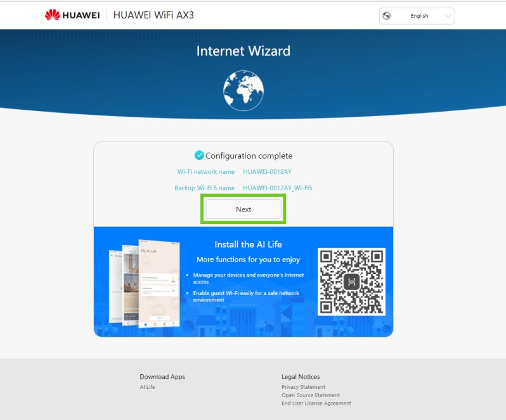Select the HUAWEI-0012AY_Wi-Fi5 backup name text
Screen dimensions: 506x420
[x=278, y=188]
